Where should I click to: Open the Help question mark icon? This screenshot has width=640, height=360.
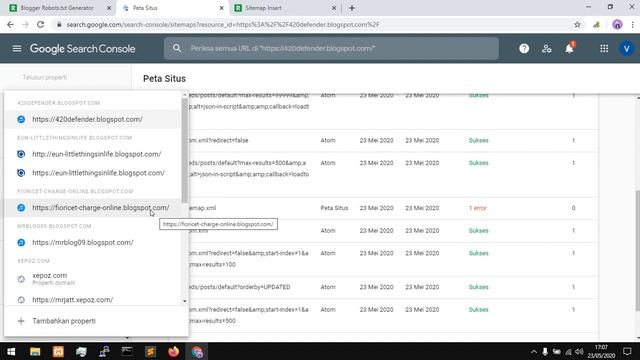[x=524, y=49]
